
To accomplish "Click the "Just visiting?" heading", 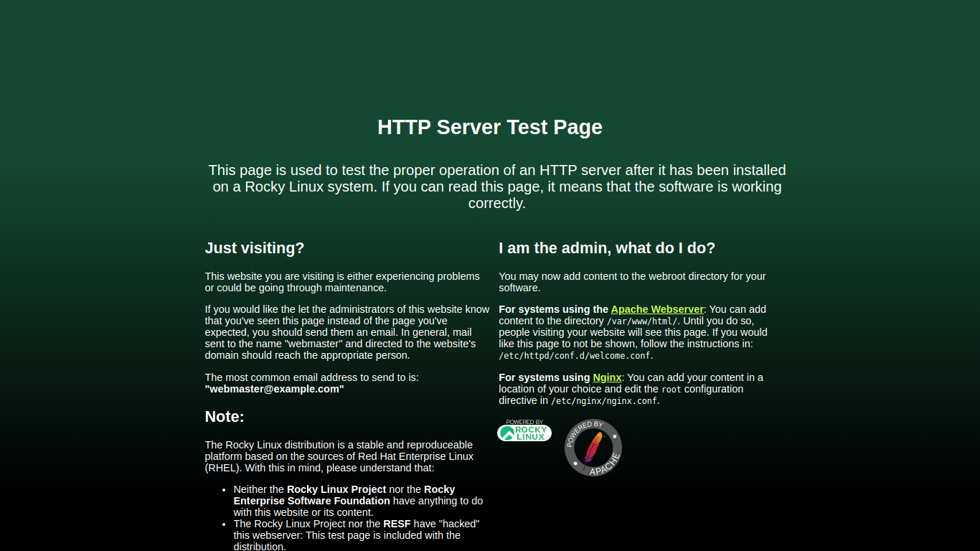I will 255,248.
